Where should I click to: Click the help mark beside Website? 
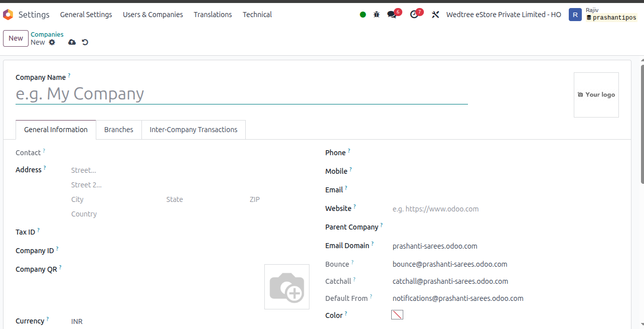pos(355,206)
